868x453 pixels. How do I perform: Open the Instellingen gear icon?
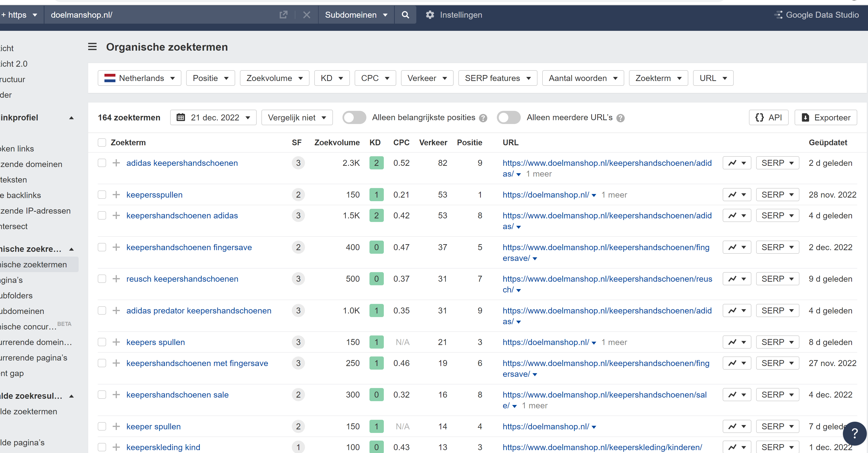pos(430,15)
